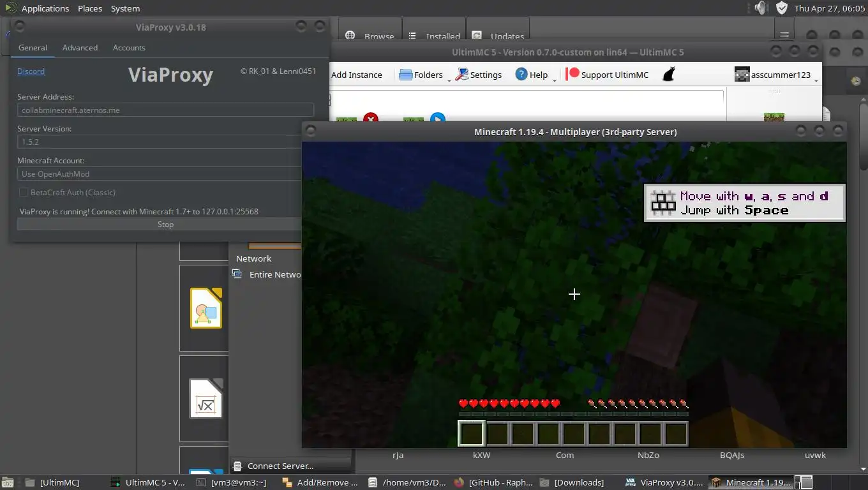
Task: Click the Connect Server icon in file manager
Action: [237, 466]
